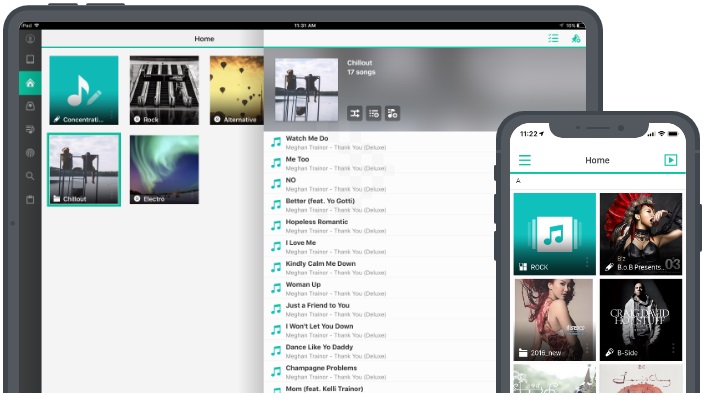Open the hamburger menu on the iPhone

click(x=525, y=160)
